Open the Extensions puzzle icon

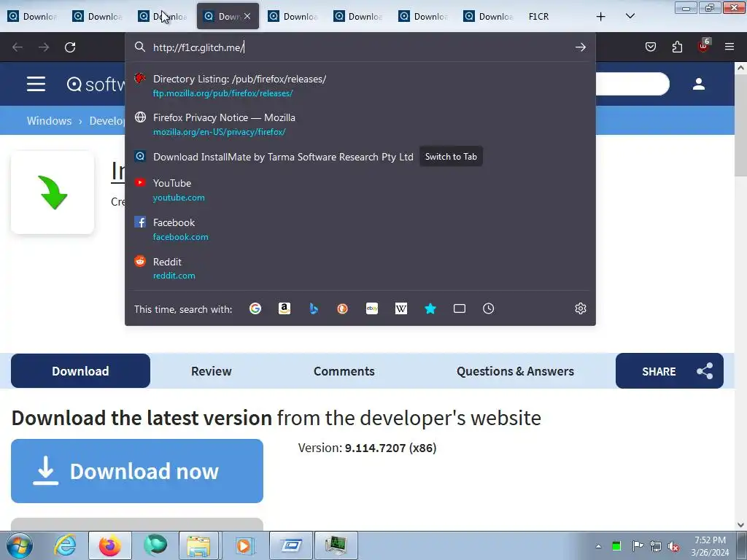pos(677,47)
